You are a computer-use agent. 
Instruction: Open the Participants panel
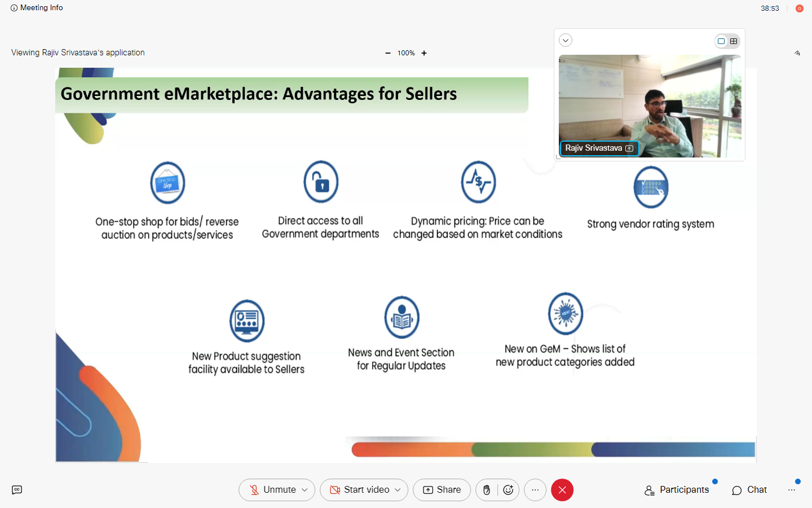[x=677, y=490]
